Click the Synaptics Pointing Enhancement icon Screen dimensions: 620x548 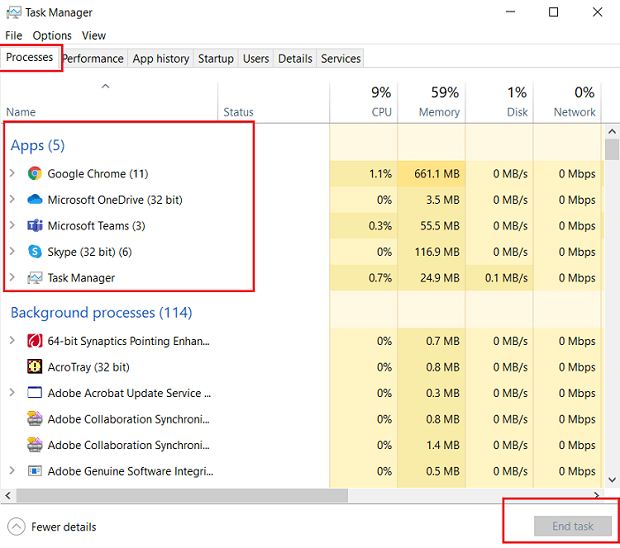click(x=34, y=341)
